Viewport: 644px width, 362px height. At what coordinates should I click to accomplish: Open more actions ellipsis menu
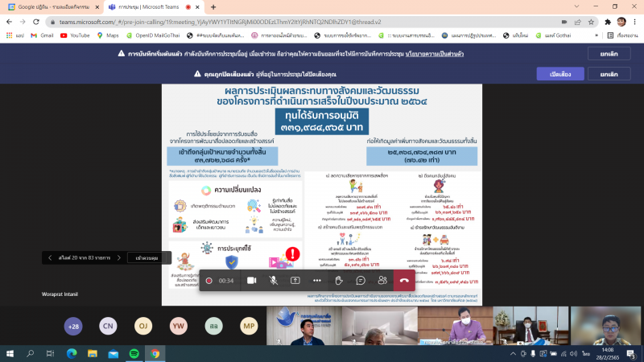(x=316, y=281)
